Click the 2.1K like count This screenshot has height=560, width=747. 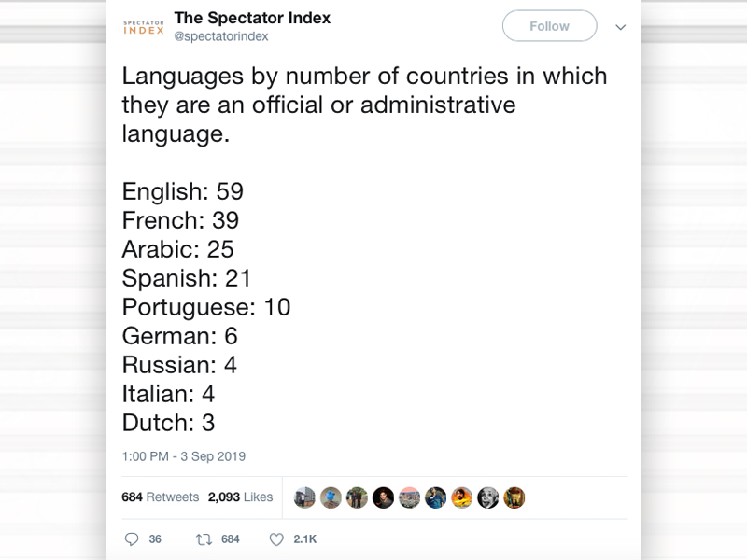click(x=305, y=539)
